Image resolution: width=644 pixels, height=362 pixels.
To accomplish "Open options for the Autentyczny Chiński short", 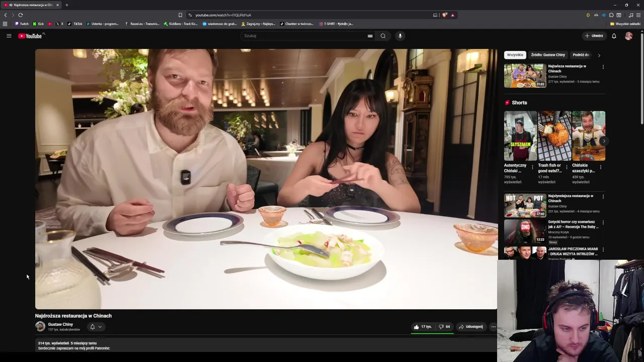I will click(x=532, y=167).
